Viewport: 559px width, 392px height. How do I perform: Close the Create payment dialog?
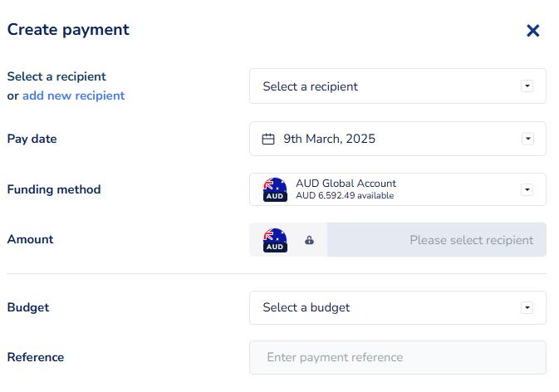533,31
